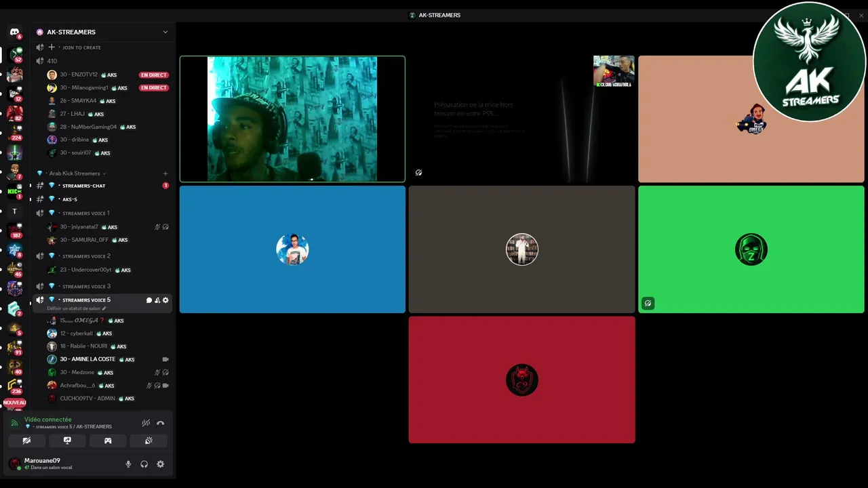
Task: Toggle microphone mute
Action: click(x=128, y=464)
